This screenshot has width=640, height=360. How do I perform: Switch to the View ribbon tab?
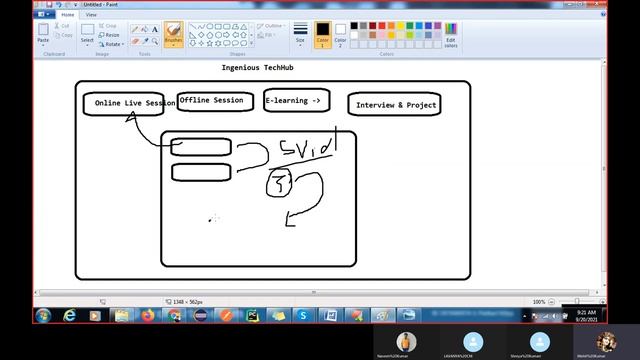click(91, 15)
